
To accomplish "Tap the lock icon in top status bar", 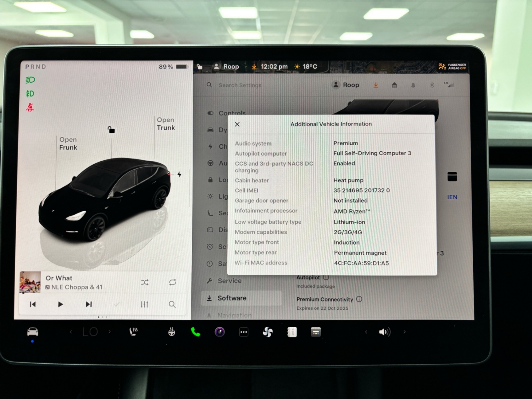I will click(200, 66).
